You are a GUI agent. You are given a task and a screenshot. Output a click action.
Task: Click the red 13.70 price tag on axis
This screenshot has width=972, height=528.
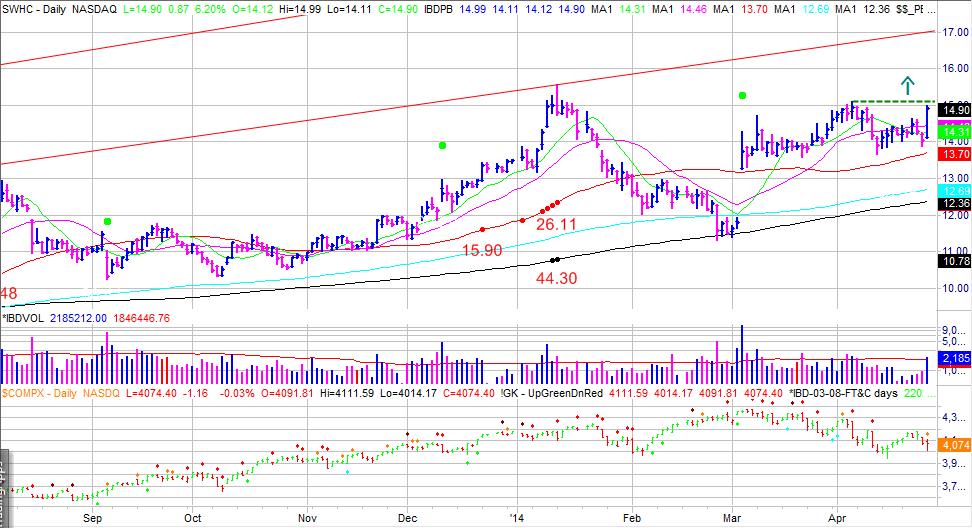pos(954,154)
